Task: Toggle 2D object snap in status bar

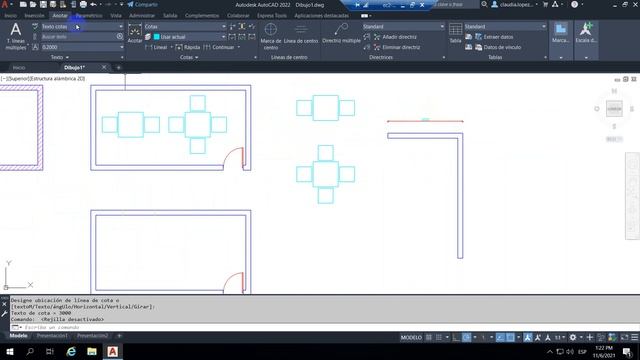Action: click(x=510, y=338)
